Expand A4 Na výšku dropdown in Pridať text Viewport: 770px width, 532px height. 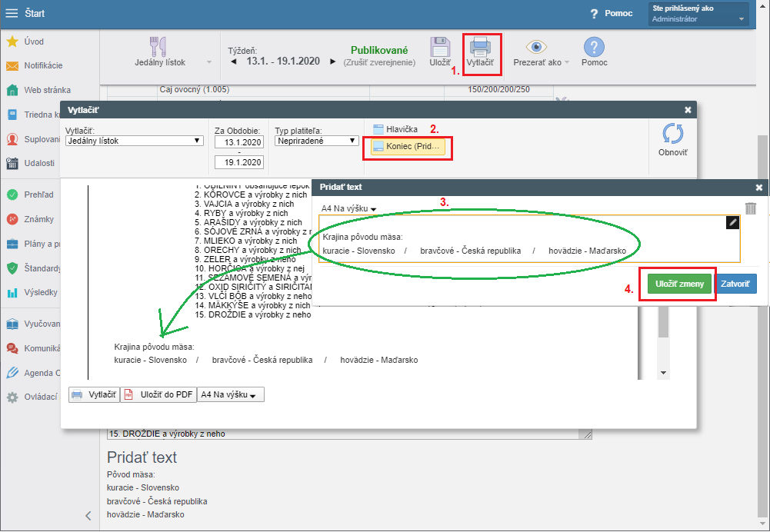[350, 208]
